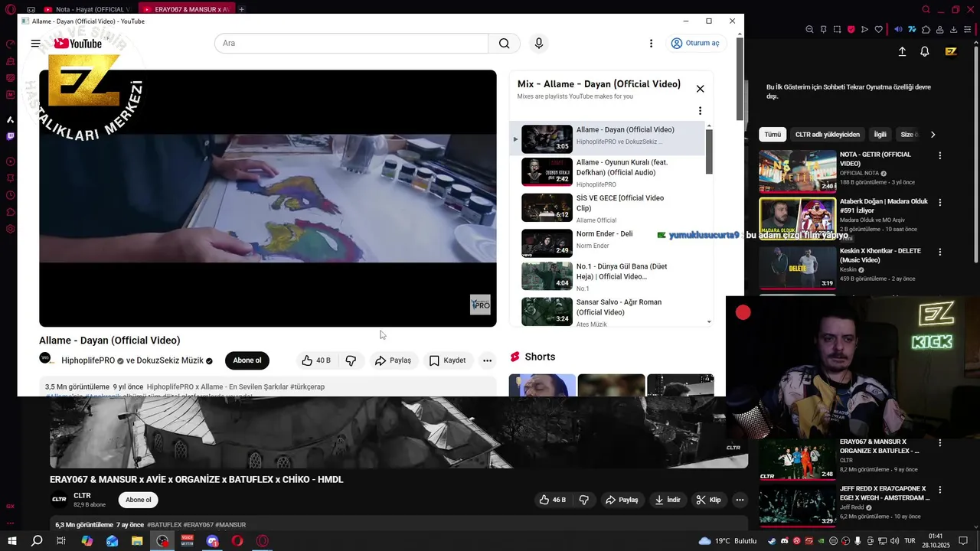This screenshot has height=551, width=980.
Task: Open Opera easy setup sliders icon
Action: tap(968, 30)
